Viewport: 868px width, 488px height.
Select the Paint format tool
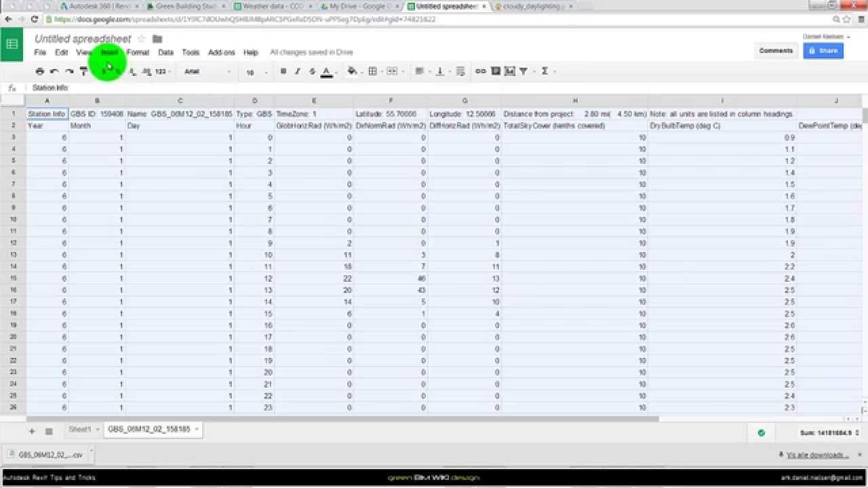(x=84, y=71)
